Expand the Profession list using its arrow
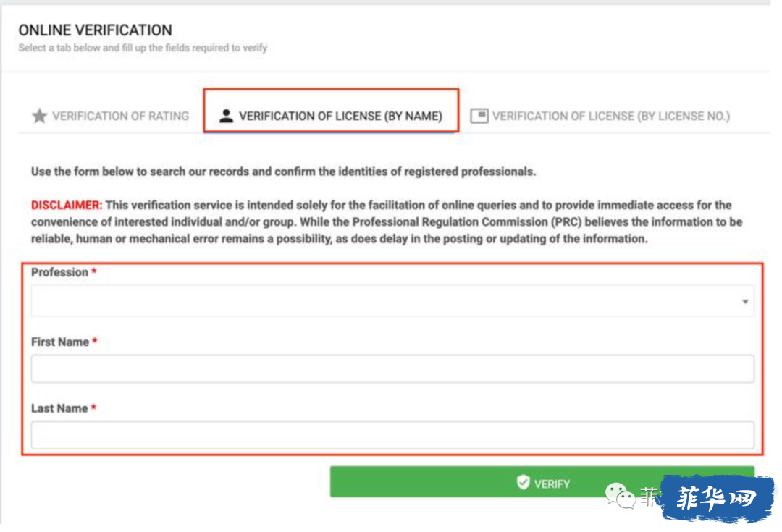The height and width of the screenshot is (532, 782). (x=745, y=301)
